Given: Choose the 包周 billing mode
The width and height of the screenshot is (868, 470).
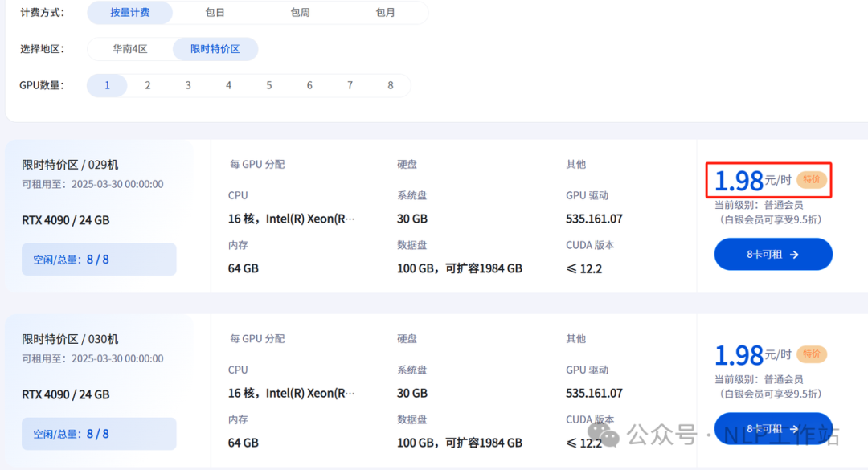Looking at the screenshot, I should point(300,13).
